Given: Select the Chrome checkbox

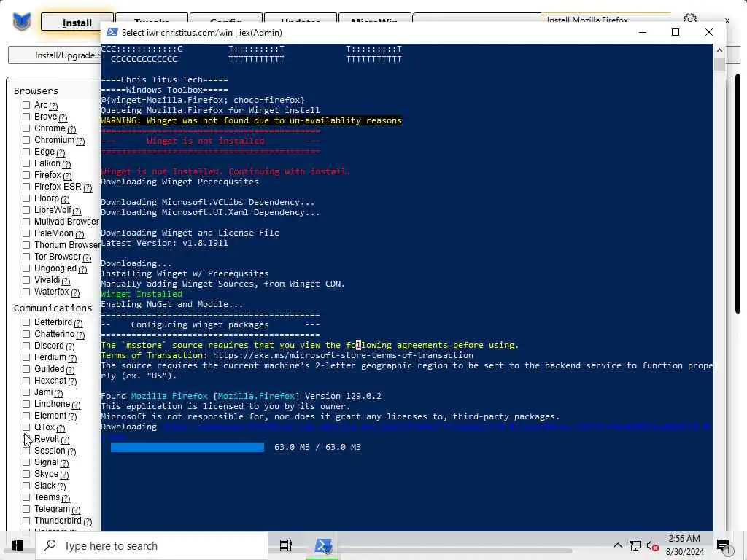Looking at the screenshot, I should (26, 128).
